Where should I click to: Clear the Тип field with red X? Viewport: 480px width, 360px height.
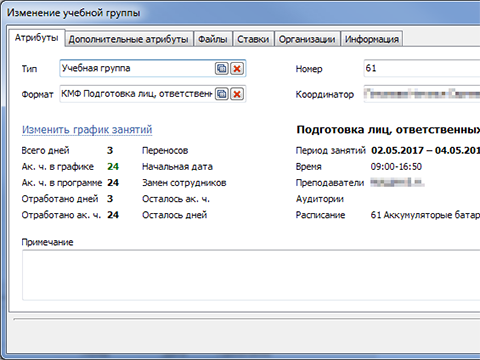pyautogui.click(x=237, y=69)
